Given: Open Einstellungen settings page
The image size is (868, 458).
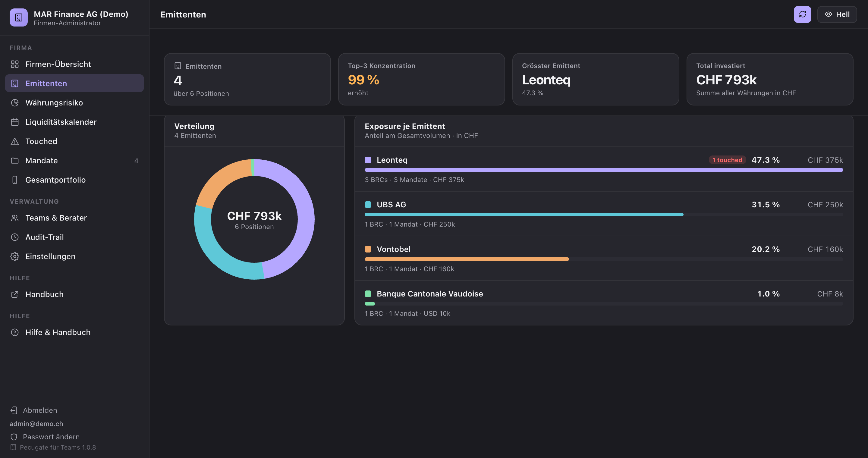Looking at the screenshot, I should click(x=74, y=256).
